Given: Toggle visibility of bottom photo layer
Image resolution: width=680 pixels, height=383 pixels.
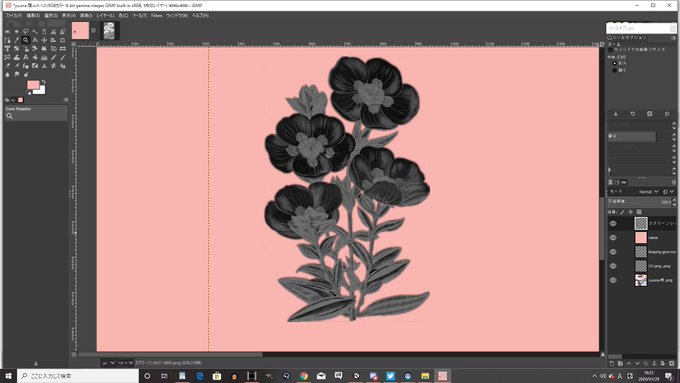Looking at the screenshot, I should (613, 280).
